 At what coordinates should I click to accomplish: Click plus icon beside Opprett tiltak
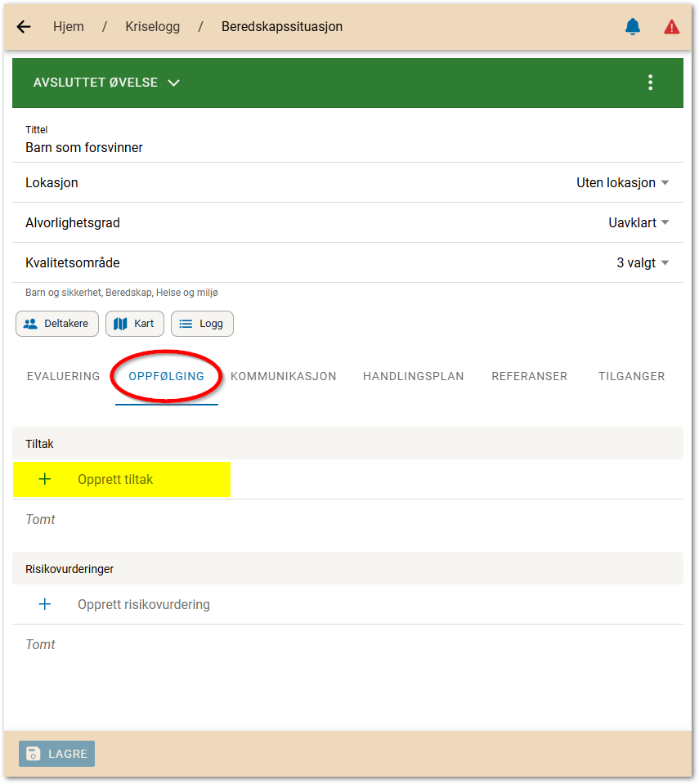(45, 480)
